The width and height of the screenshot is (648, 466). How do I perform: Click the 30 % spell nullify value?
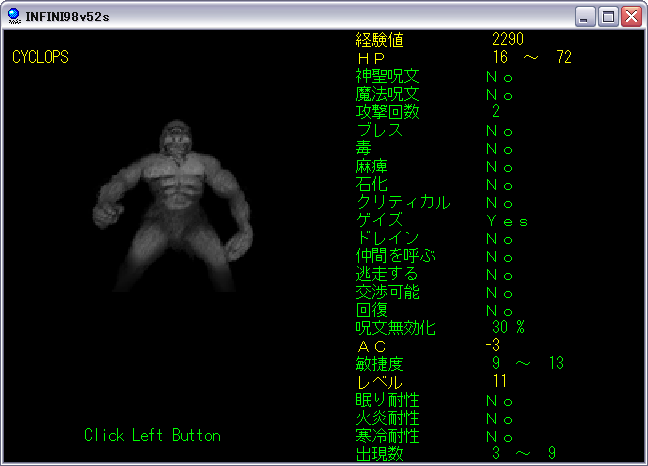coord(508,327)
